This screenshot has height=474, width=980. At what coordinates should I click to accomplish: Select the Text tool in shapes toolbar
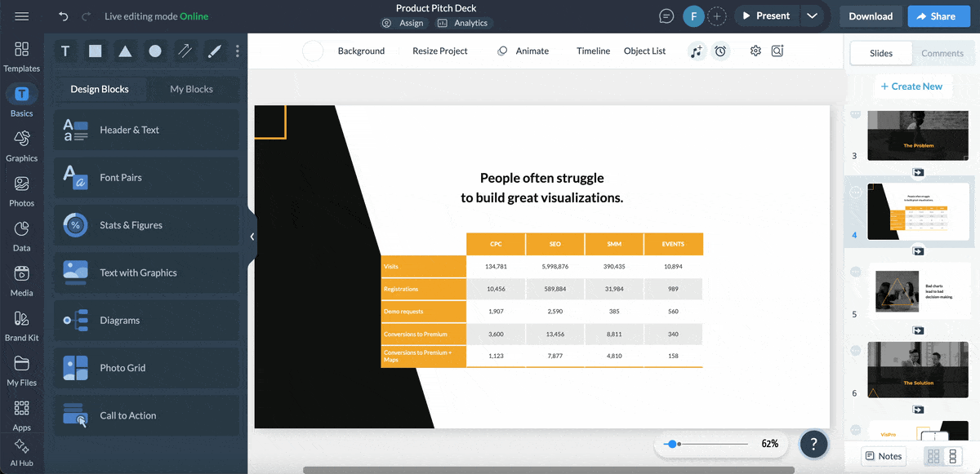pos(65,51)
